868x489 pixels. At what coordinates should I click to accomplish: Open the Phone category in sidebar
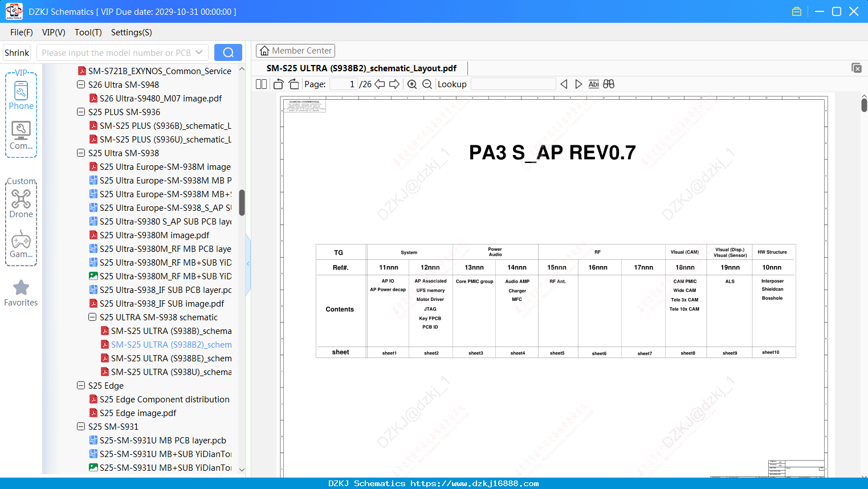21,96
